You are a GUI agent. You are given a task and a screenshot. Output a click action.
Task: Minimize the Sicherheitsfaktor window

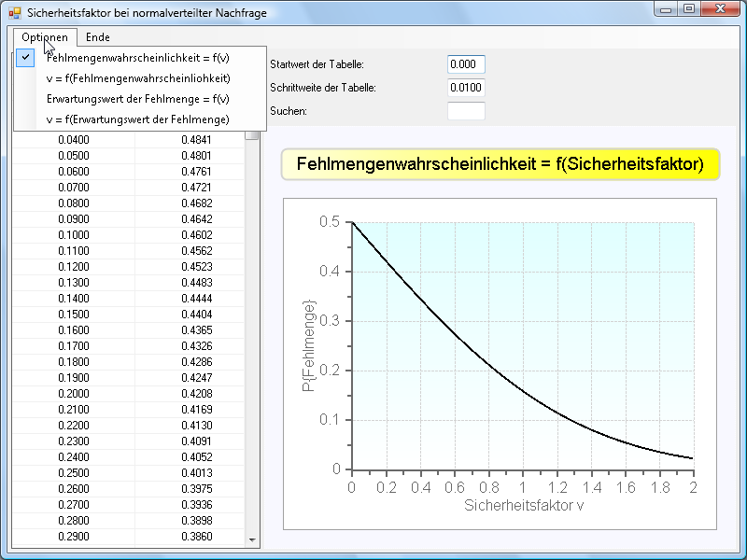tap(666, 9)
